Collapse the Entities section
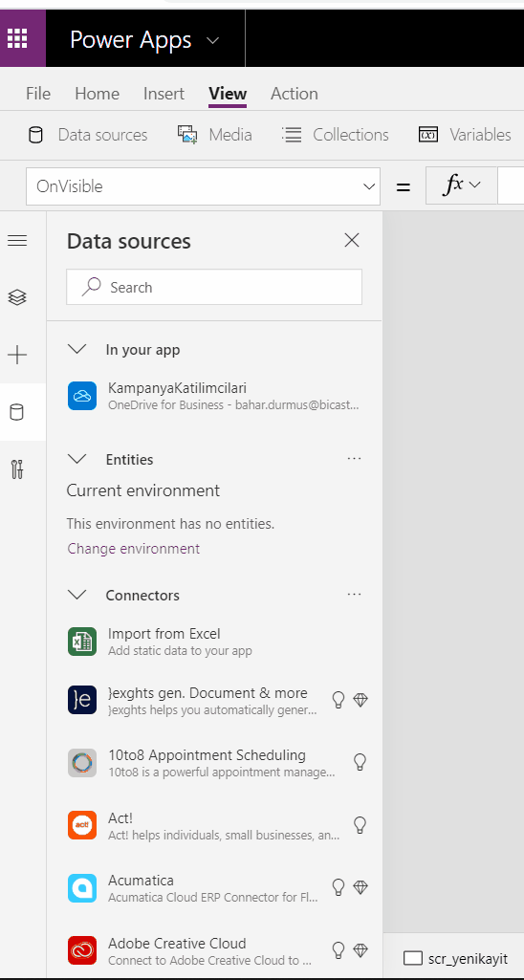Viewport: 524px width, 980px height. click(x=76, y=459)
